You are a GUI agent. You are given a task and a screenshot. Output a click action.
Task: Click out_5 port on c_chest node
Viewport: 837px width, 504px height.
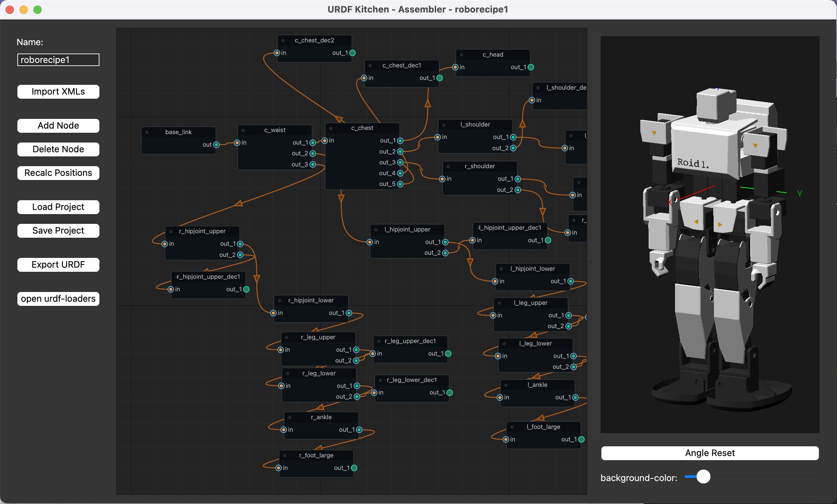(x=400, y=184)
